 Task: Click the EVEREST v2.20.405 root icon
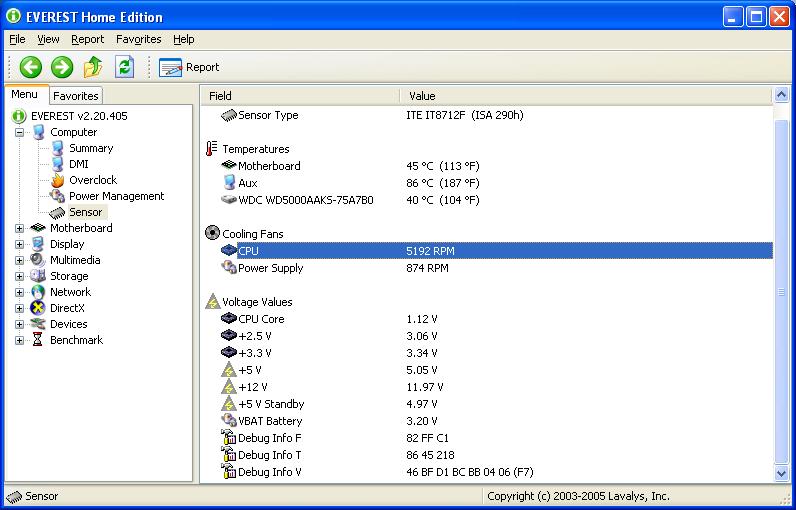[x=19, y=116]
